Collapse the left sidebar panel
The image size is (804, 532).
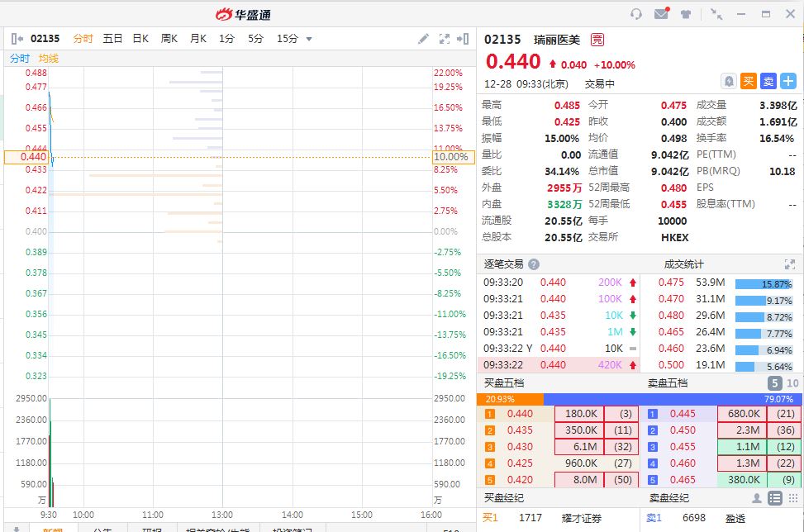pyautogui.click(x=17, y=39)
